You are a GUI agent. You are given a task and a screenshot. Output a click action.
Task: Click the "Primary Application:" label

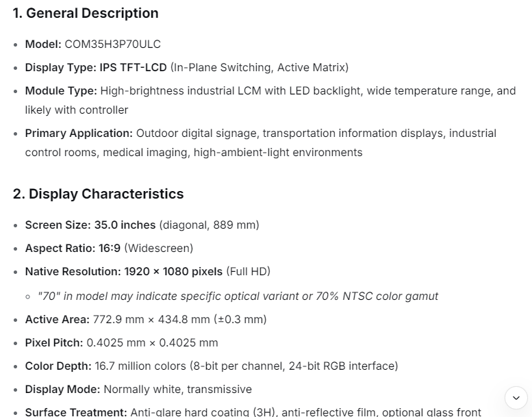tap(79, 133)
